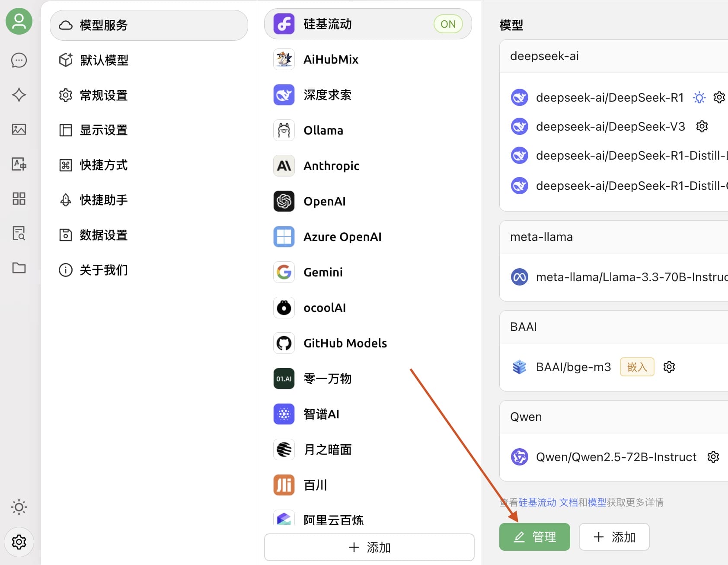The height and width of the screenshot is (565, 728).
Task: Select the ocoolAI provider
Action: [x=368, y=308]
